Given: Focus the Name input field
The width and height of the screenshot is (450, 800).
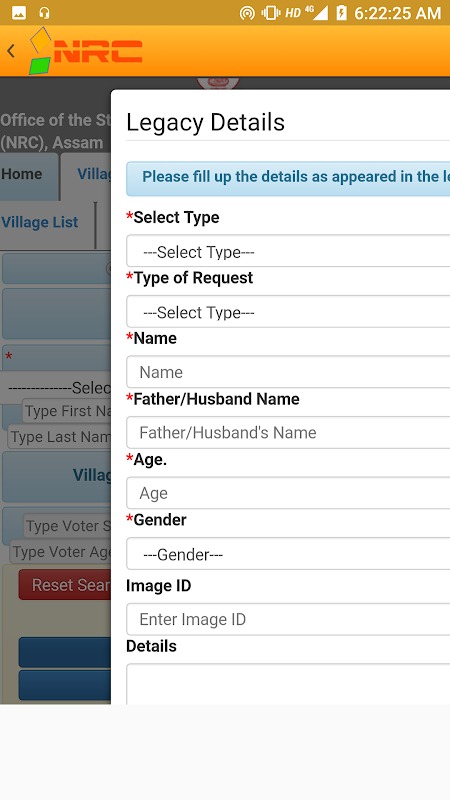Looking at the screenshot, I should (288, 372).
